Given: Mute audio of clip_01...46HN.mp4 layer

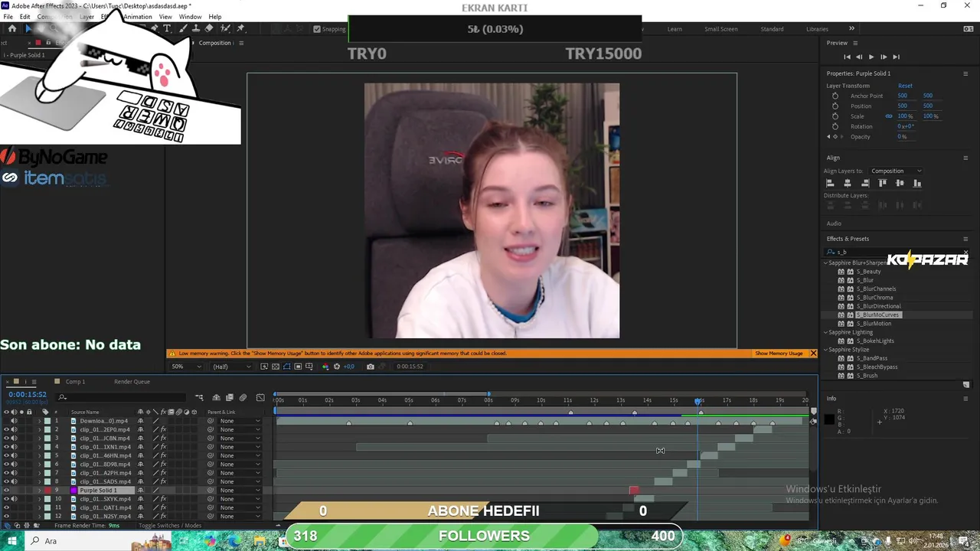Looking at the screenshot, I should pyautogui.click(x=14, y=455).
